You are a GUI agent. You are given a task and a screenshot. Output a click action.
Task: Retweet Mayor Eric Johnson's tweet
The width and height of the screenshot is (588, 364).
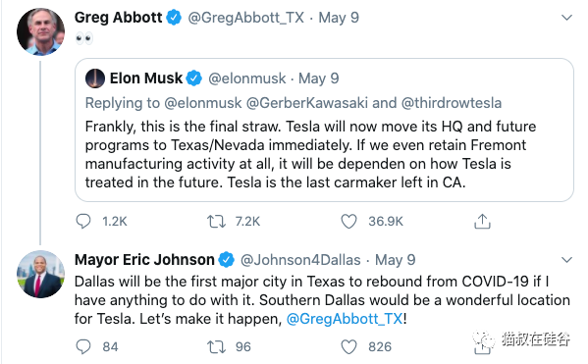[x=216, y=346]
